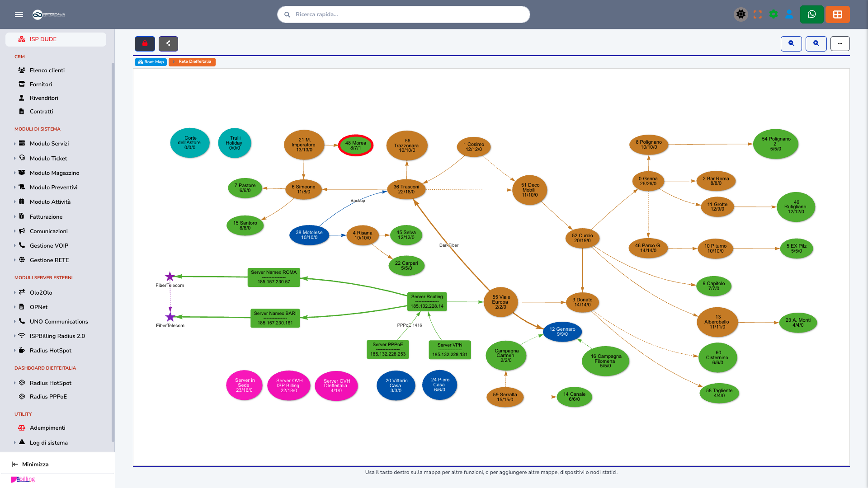Click the grey share nodes button
This screenshot has height=488, width=868.
tap(168, 43)
